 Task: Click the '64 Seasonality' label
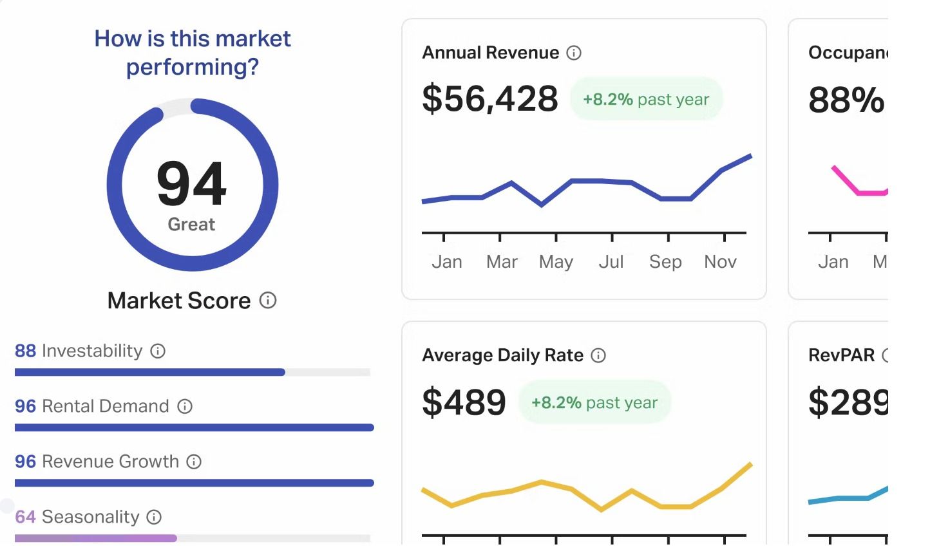[x=77, y=517]
